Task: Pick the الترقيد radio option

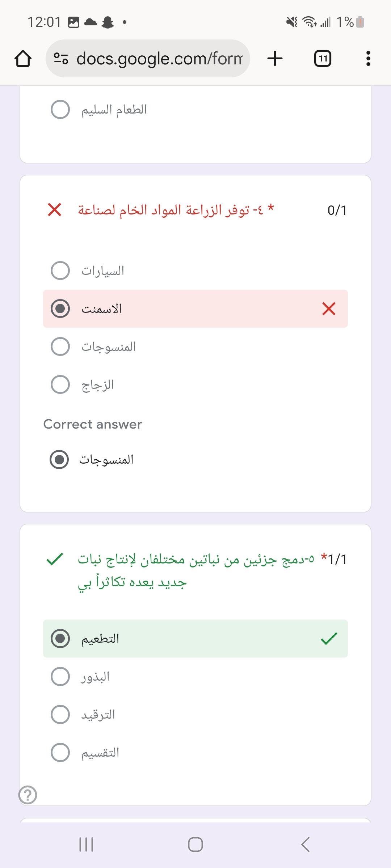Action: click(x=60, y=714)
